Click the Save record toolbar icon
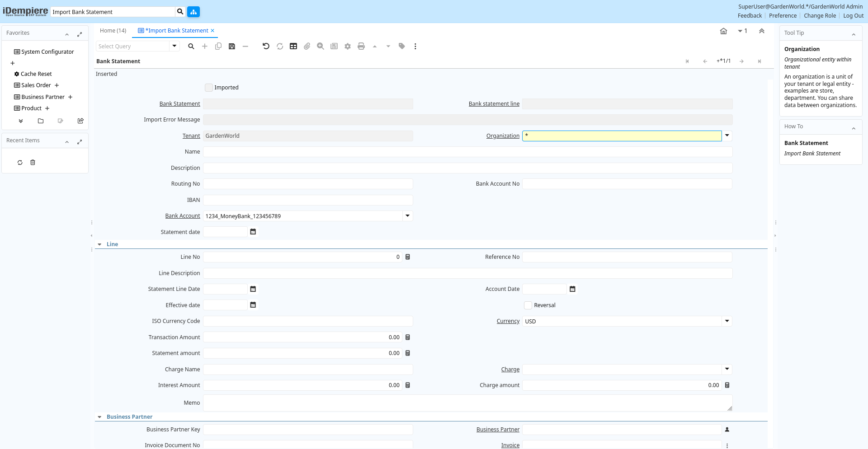The image size is (868, 449). pyautogui.click(x=232, y=46)
